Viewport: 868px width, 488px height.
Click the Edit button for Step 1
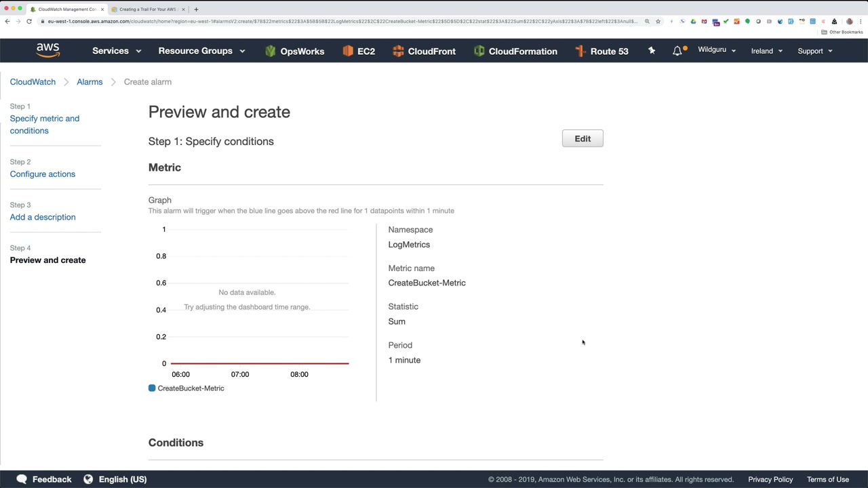coord(583,139)
